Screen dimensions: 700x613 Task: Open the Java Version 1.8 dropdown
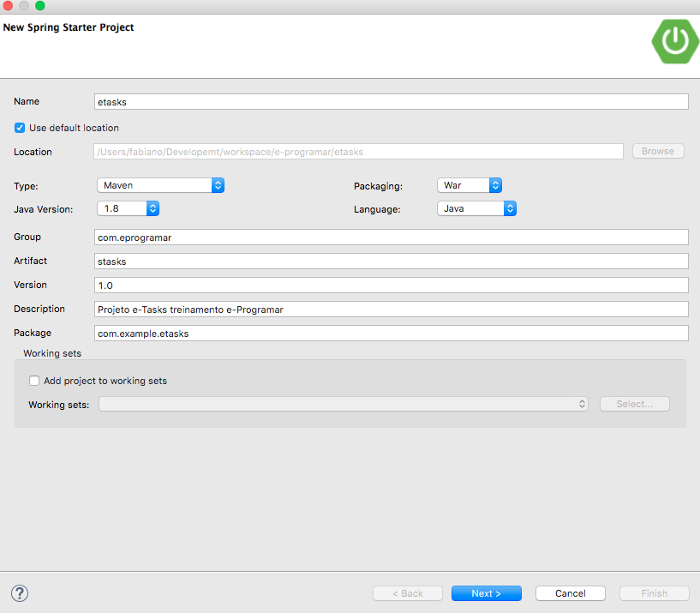point(129,208)
